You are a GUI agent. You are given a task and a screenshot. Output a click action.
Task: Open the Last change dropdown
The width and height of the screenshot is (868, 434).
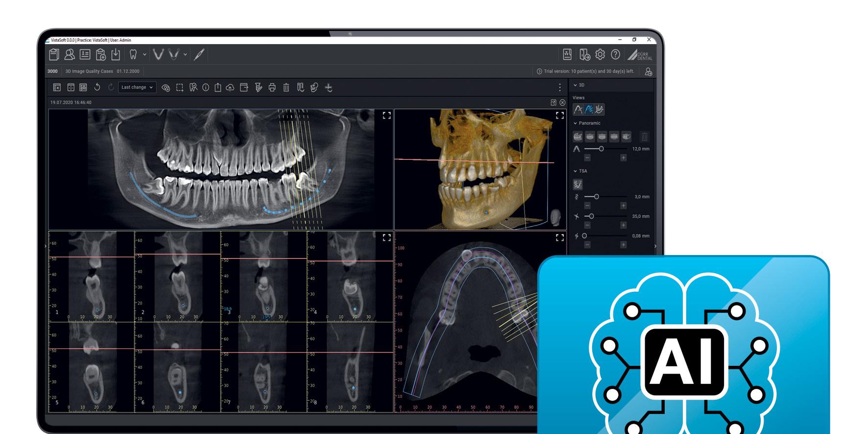point(137,87)
